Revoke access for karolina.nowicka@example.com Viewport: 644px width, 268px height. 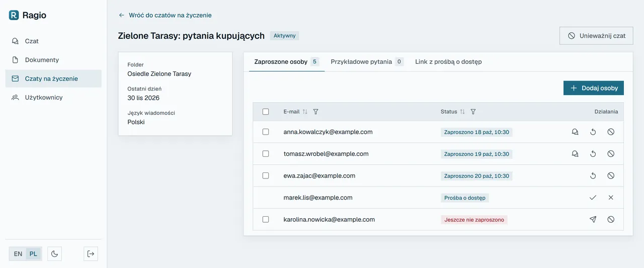point(611,220)
